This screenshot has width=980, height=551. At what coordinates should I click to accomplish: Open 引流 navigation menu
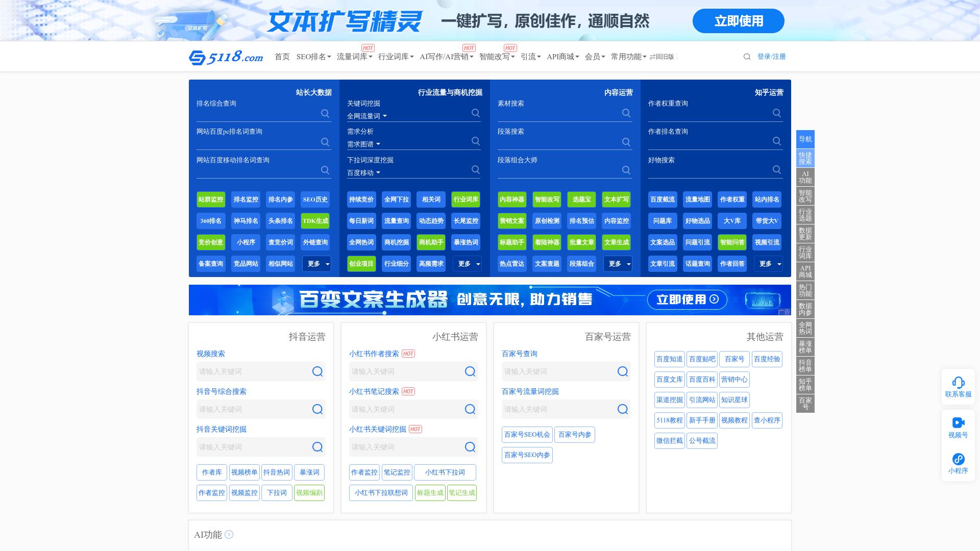530,57
